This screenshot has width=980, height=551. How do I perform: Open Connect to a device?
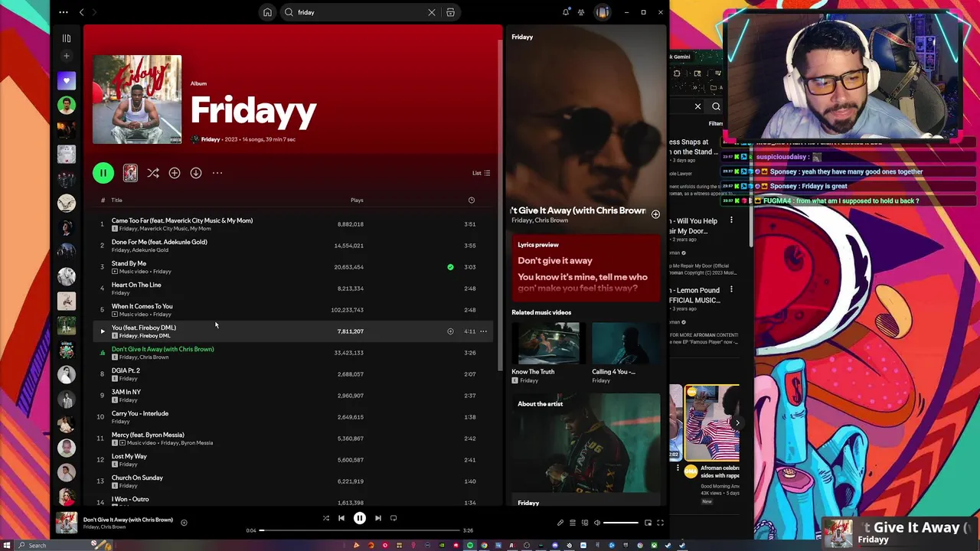point(585,523)
